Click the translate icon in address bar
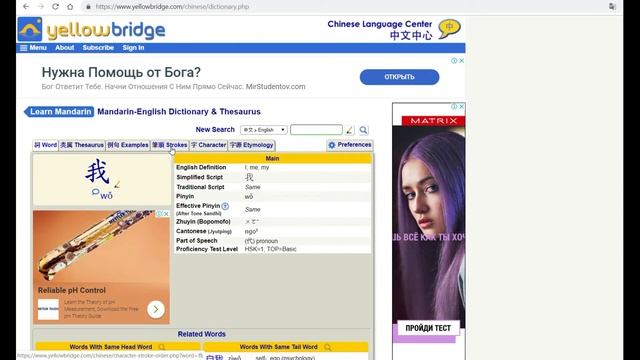This screenshot has height=360, width=640. coord(612,7)
